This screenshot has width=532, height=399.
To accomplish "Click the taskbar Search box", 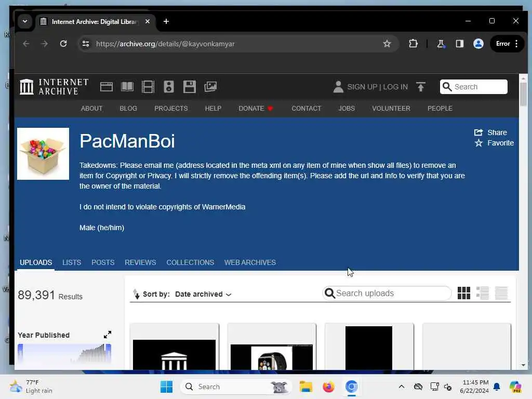I will [236, 387].
